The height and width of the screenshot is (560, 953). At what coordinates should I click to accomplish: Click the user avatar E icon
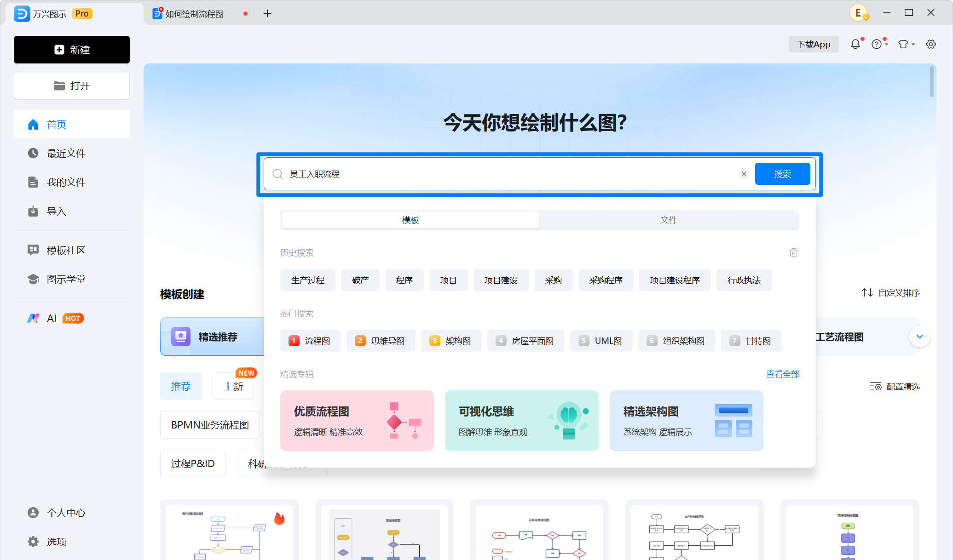859,13
